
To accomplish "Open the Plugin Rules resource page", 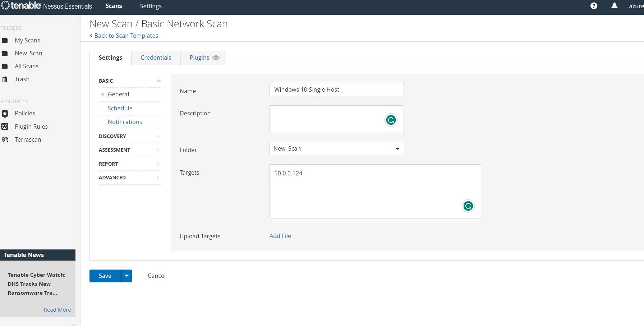I will click(x=31, y=127).
